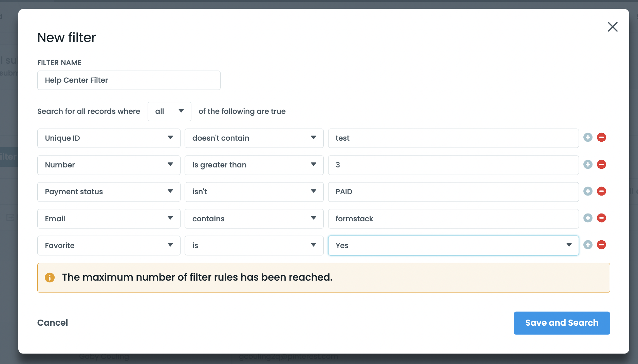Remove the Favorite filter rule
This screenshot has height=364, width=638.
601,245
